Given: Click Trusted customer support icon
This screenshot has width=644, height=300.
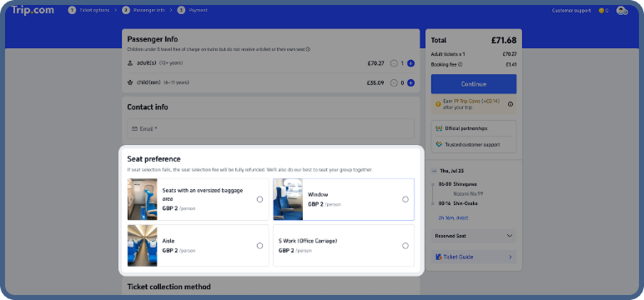Looking at the screenshot, I should (x=439, y=144).
